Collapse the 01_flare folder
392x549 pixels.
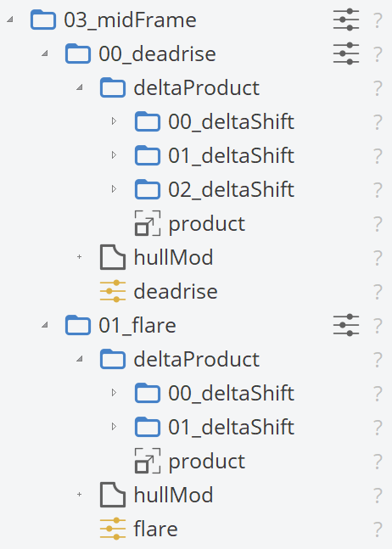click(45, 325)
